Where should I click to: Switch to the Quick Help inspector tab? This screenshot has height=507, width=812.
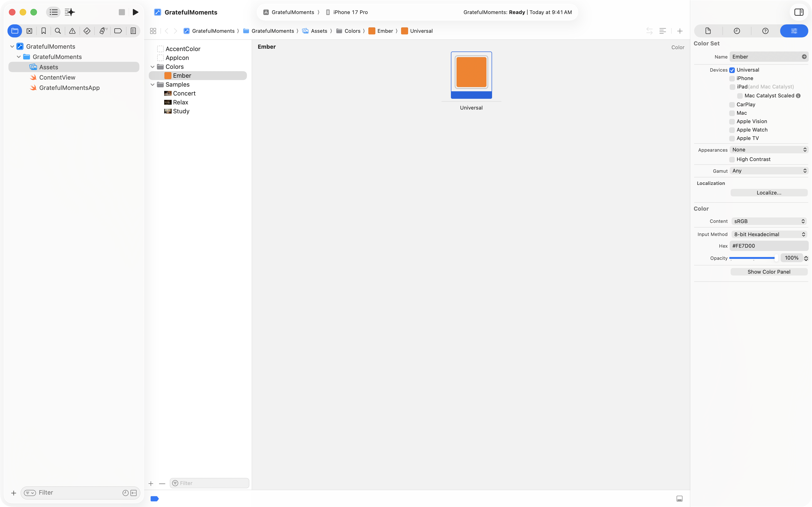click(765, 31)
